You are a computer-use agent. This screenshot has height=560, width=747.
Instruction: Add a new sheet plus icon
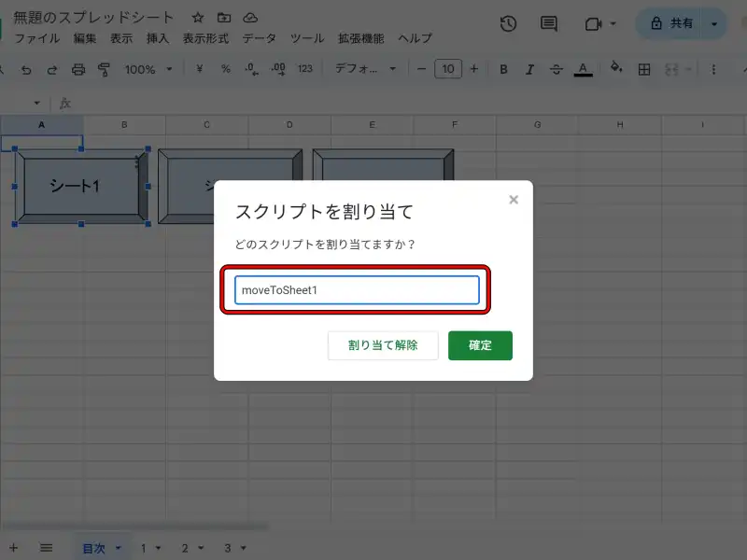click(x=13, y=548)
